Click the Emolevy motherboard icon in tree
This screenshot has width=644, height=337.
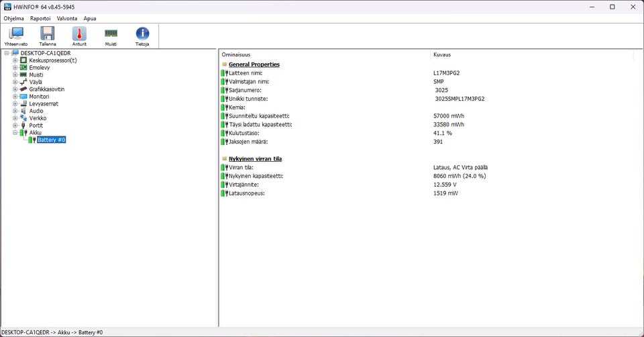[x=23, y=67]
